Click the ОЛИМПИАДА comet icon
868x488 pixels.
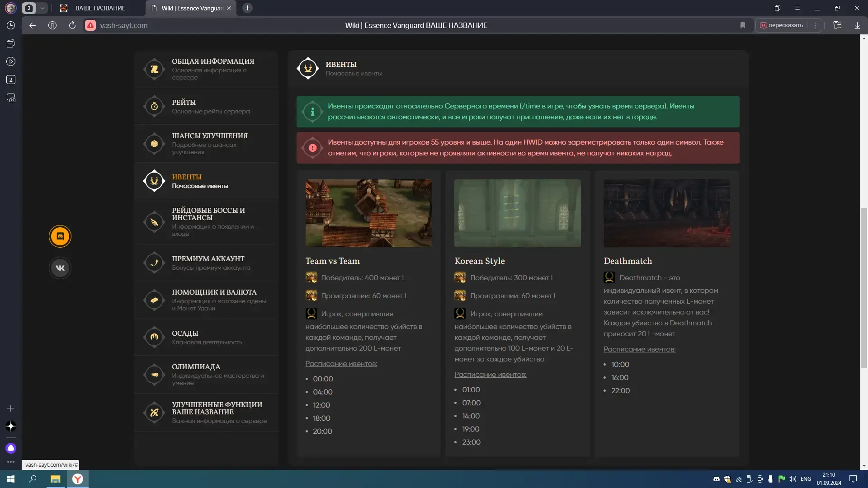pos(154,375)
